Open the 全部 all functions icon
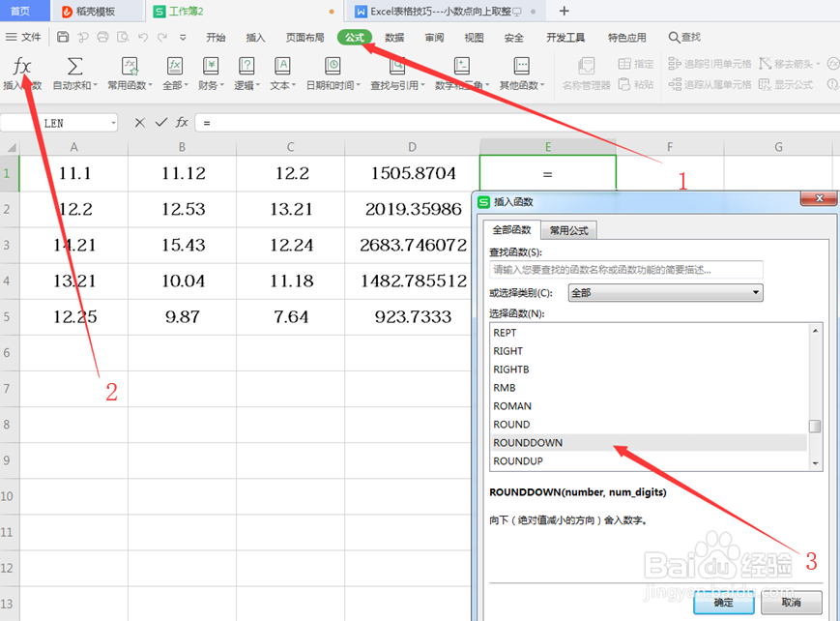 [175, 67]
